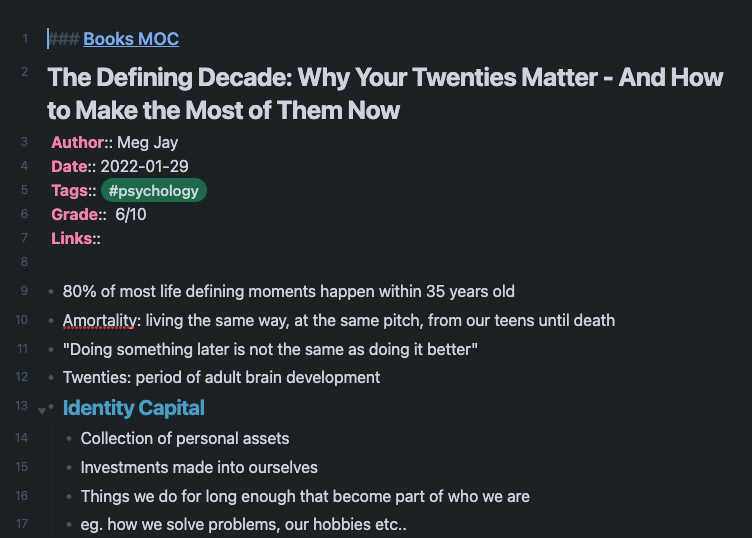Click the bullet before 80% of most life
The width and height of the screenshot is (752, 538).
pyautogui.click(x=51, y=291)
